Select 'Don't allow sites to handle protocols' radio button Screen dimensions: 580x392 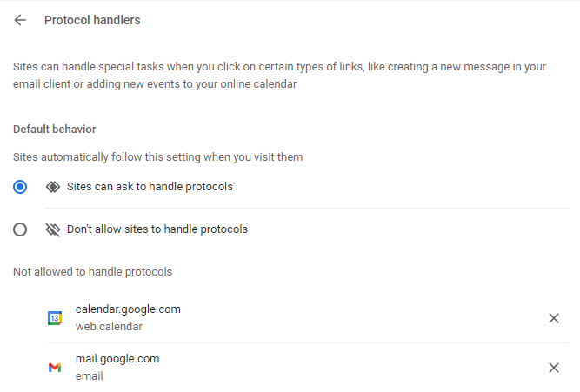[21, 229]
